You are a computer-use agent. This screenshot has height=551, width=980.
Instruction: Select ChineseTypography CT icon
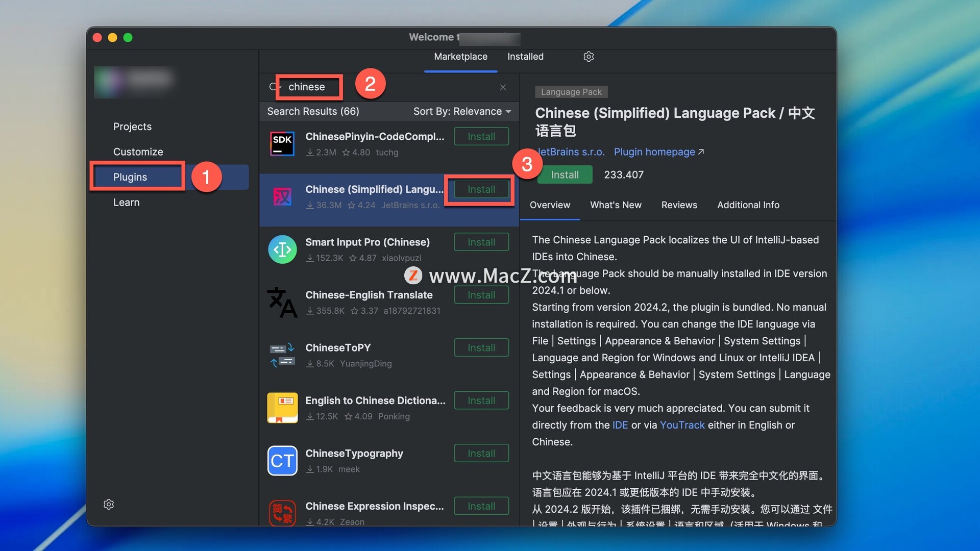282,461
